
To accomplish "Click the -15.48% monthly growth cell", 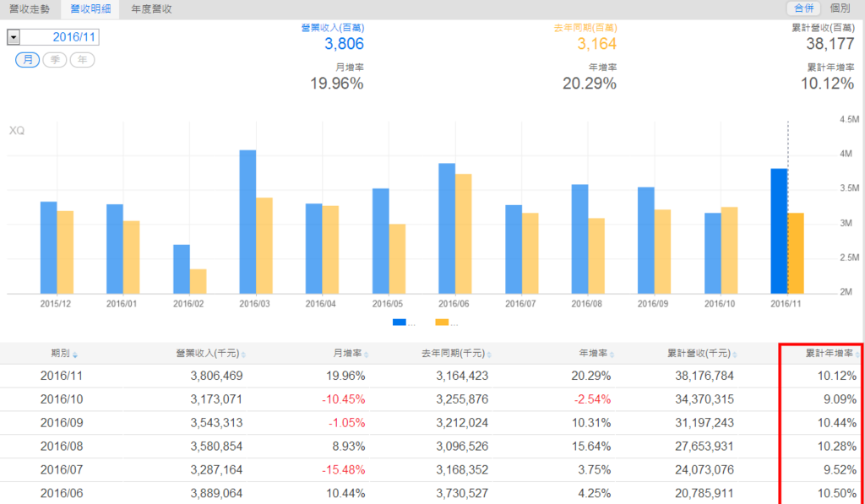I will pyautogui.click(x=344, y=470).
